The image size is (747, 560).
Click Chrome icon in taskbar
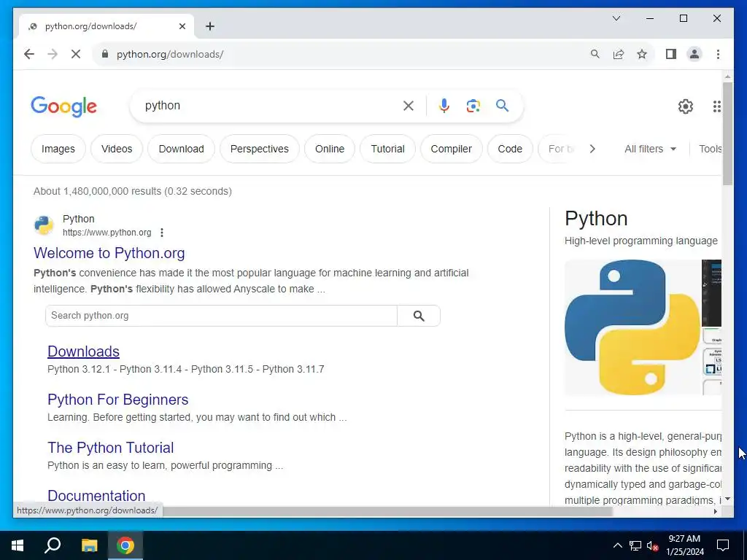(x=125, y=545)
